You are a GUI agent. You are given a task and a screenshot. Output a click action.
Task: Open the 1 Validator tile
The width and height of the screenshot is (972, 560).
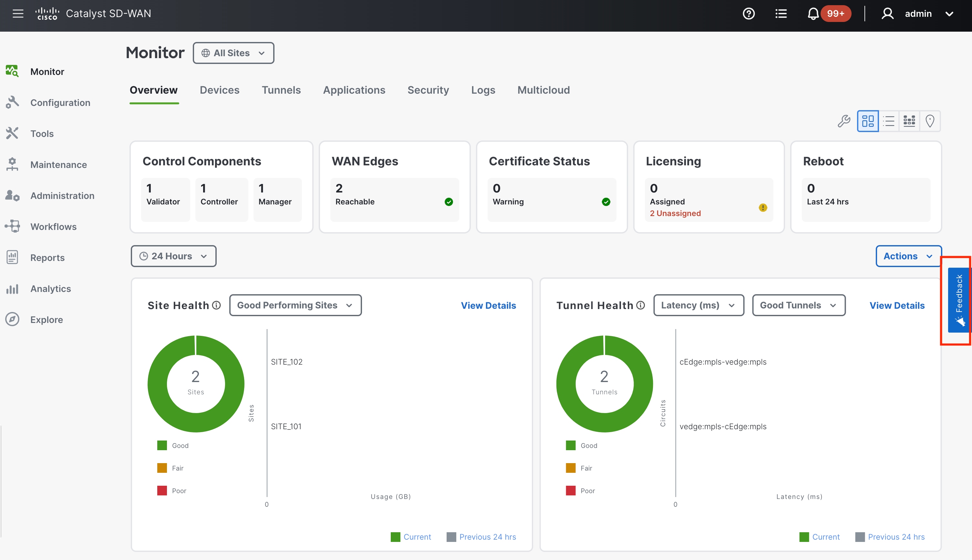165,200
